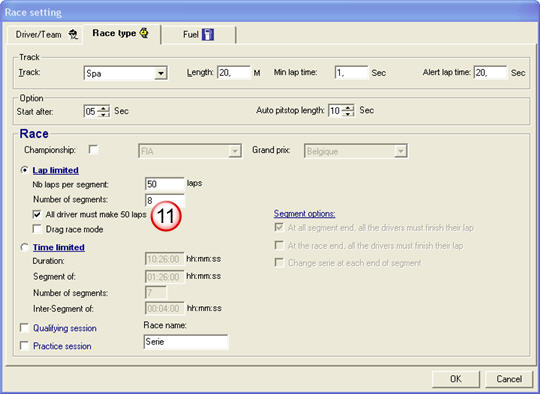This screenshot has width=540, height=394.
Task: Enable the Practice session checkbox
Action: [24, 345]
